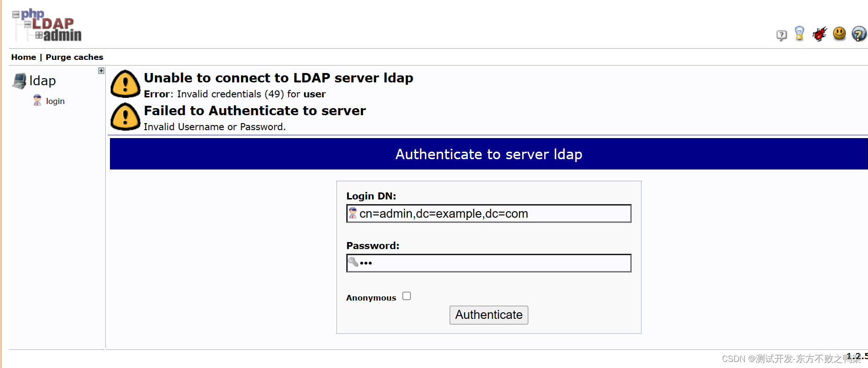
Task: Click the Purge caches link
Action: tap(74, 57)
